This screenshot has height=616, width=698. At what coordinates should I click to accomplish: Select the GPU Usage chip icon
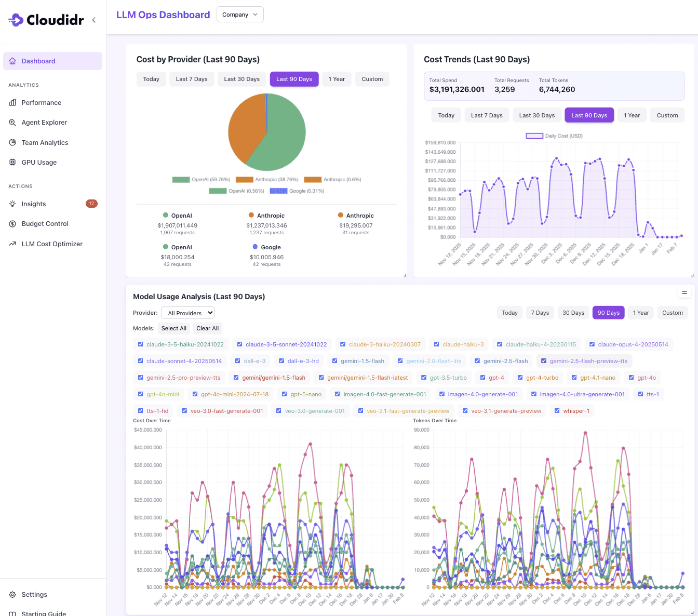(12, 162)
